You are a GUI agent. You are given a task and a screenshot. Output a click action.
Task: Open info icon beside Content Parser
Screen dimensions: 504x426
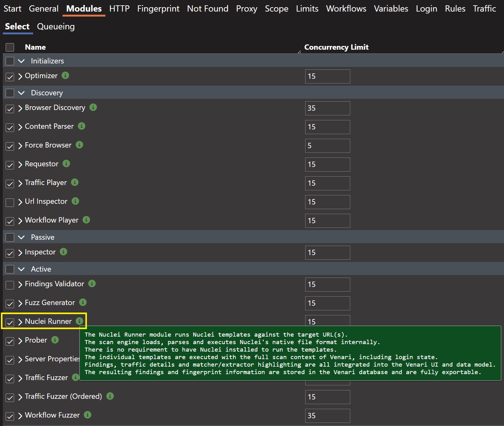coord(82,126)
